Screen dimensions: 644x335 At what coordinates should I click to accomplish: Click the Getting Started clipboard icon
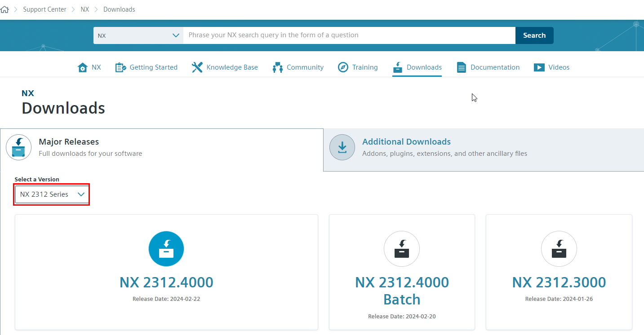120,67
